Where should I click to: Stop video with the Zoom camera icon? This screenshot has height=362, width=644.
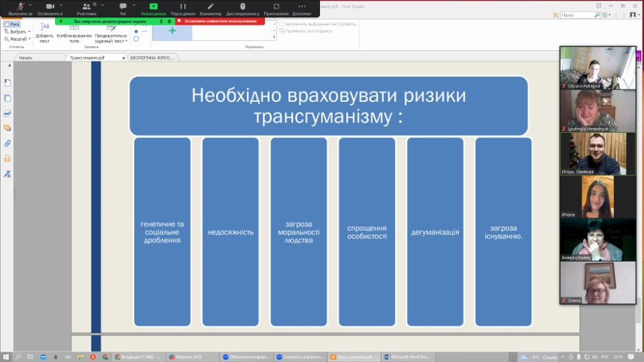coord(50,9)
